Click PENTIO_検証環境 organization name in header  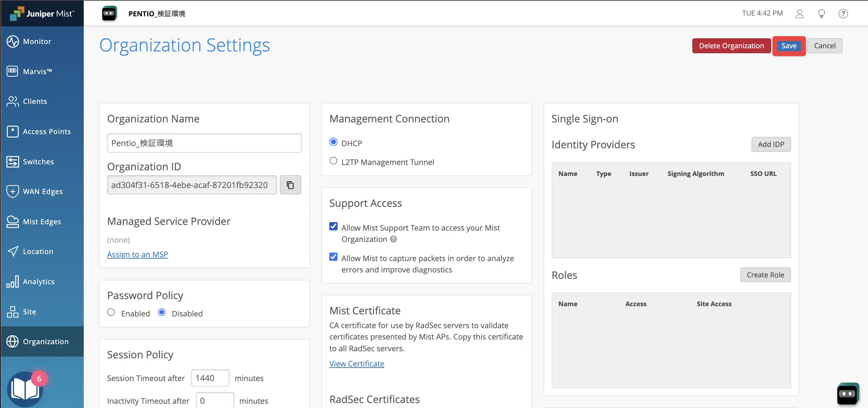(157, 13)
